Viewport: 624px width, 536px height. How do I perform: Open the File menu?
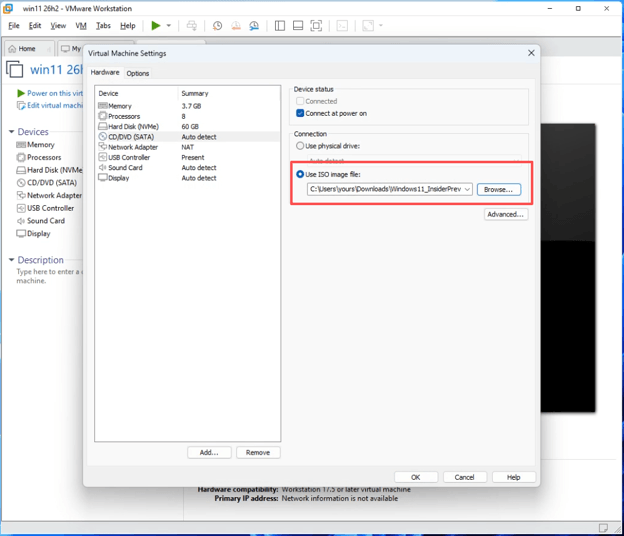tap(14, 26)
